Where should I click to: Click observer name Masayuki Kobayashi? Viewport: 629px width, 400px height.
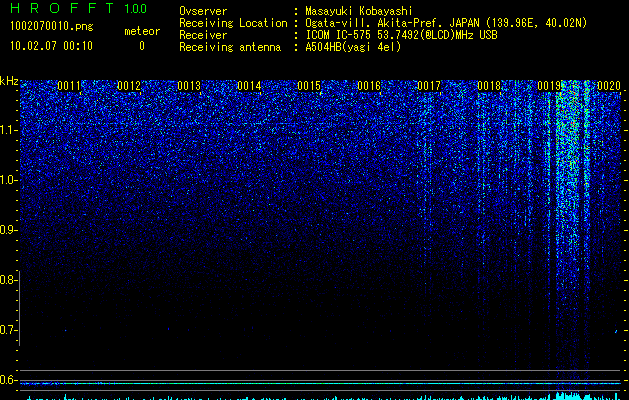tap(359, 11)
